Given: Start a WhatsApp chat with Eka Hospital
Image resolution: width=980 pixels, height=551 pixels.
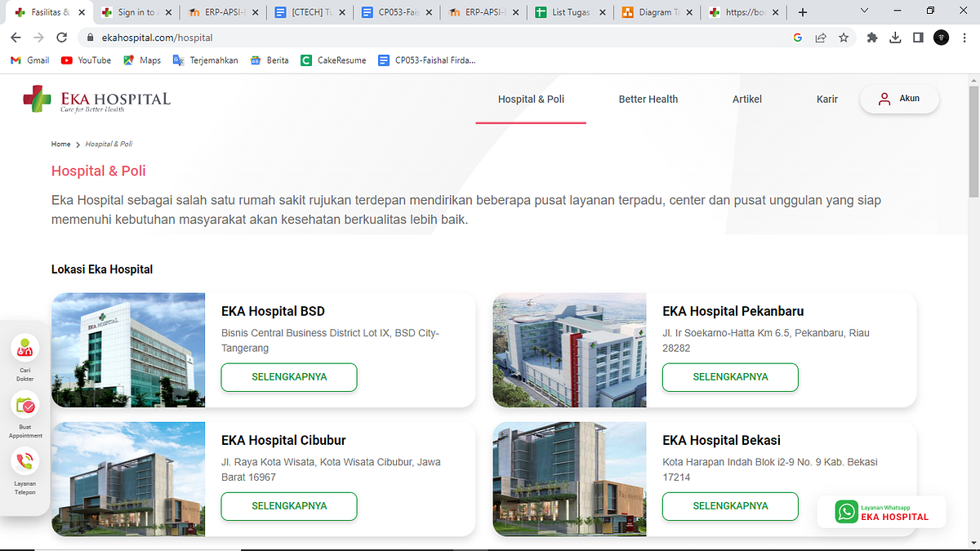Looking at the screenshot, I should pos(880,512).
